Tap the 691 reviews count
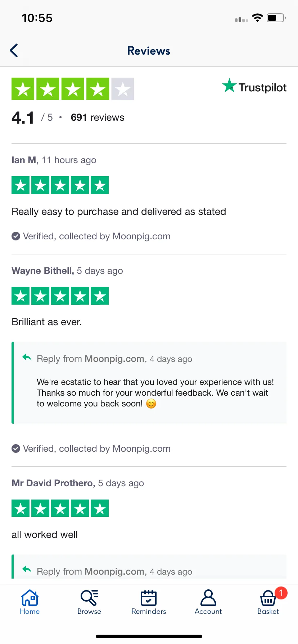The image size is (298, 644). tap(98, 118)
